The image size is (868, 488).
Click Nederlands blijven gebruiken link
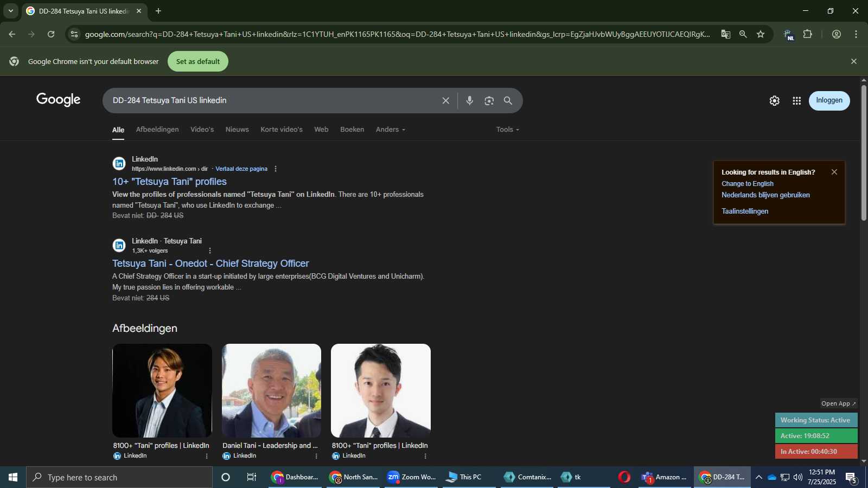(x=765, y=195)
